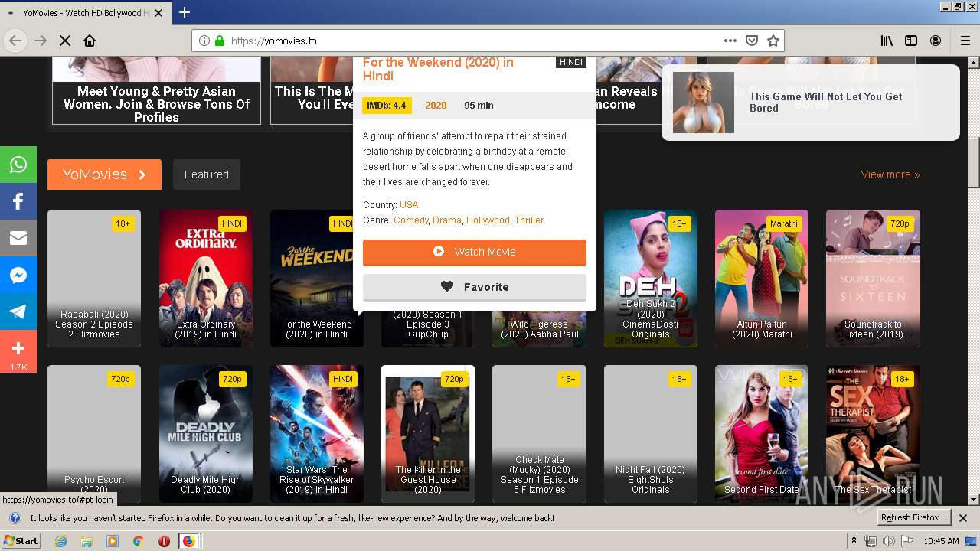Screen dimensions: 980x551
Task: Click the WhatsApp share icon
Action: (x=18, y=165)
